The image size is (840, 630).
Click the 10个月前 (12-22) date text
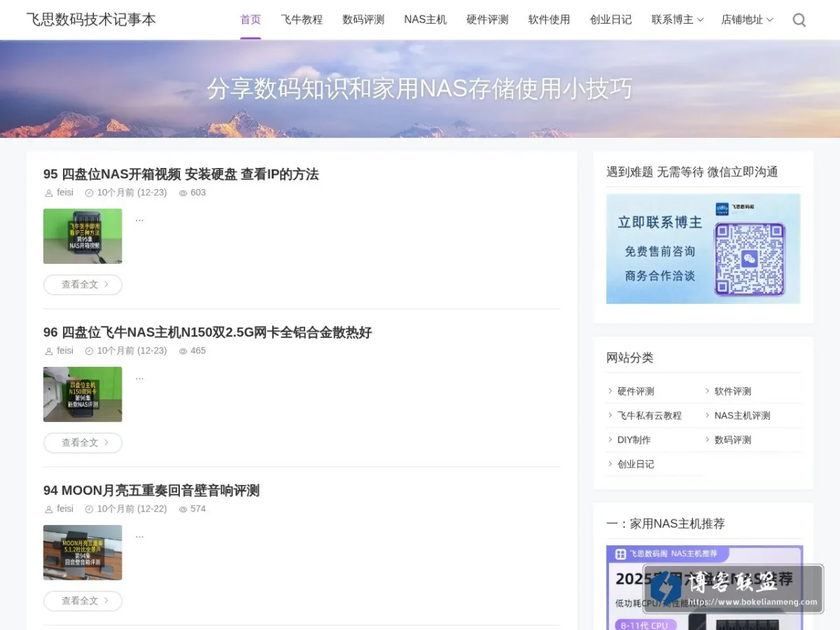pyautogui.click(x=132, y=509)
